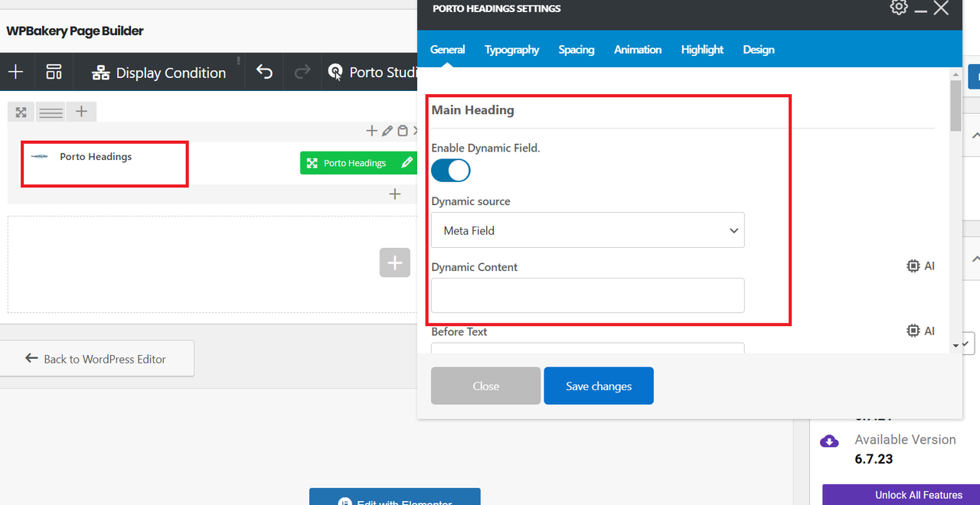Image resolution: width=980 pixels, height=505 pixels.
Task: Open the settings gear in Porto Headings panel
Action: (x=899, y=8)
